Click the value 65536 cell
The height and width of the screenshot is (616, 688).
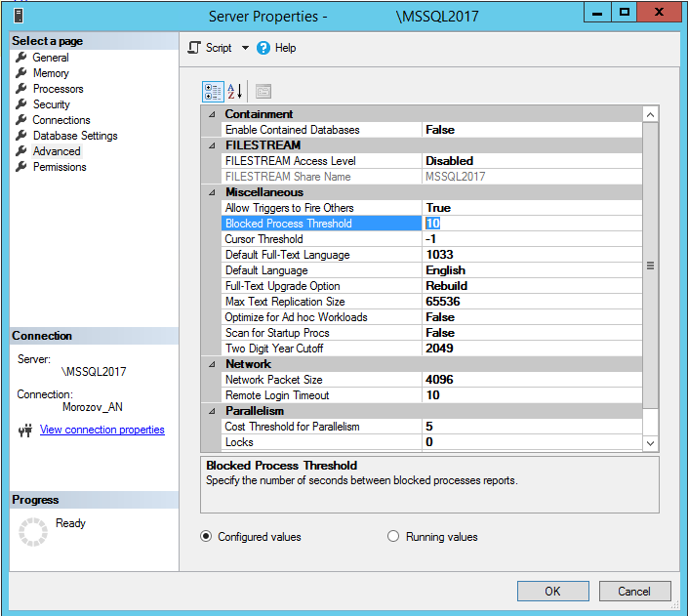click(x=532, y=302)
